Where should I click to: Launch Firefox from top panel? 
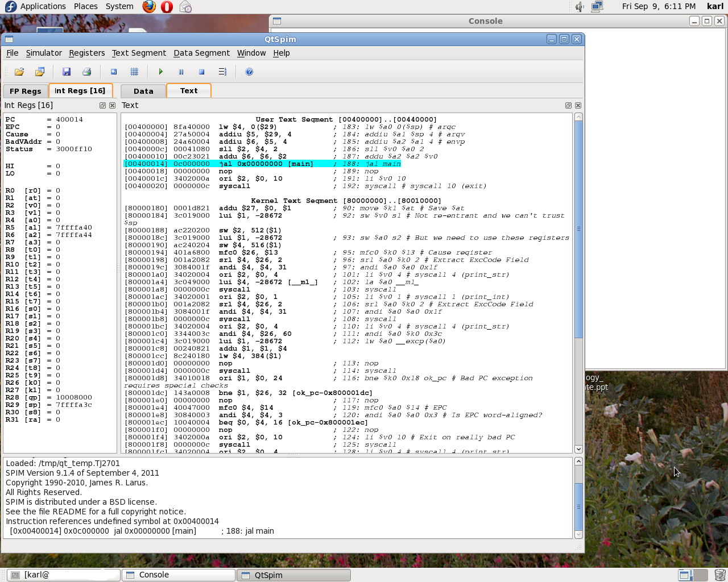coord(149,6)
